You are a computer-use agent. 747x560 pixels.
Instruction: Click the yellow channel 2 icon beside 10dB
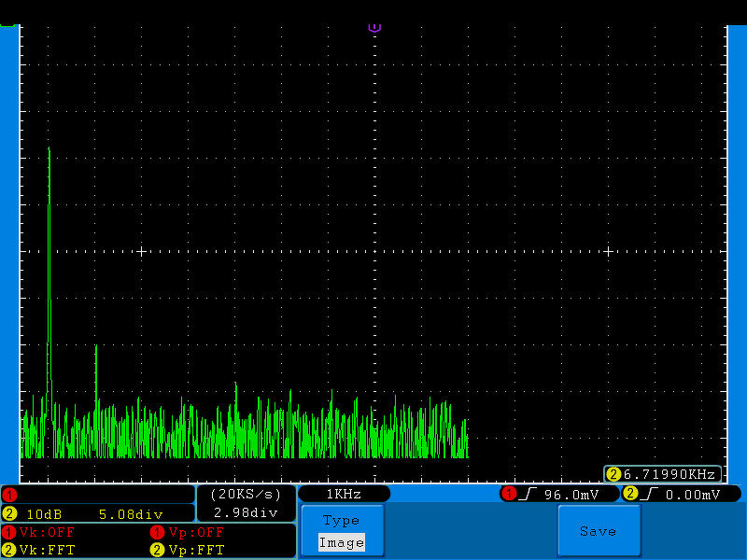9,514
